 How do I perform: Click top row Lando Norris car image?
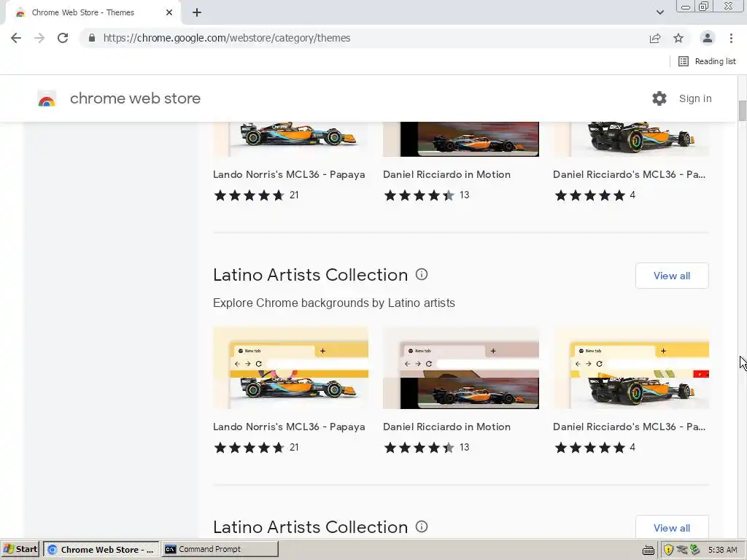click(x=290, y=139)
